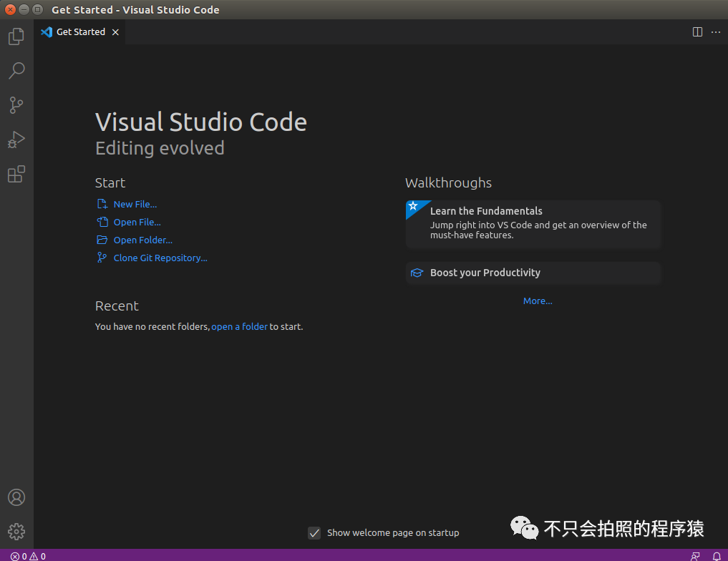This screenshot has height=561, width=728.
Task: Click the New File... link
Action: coord(135,204)
